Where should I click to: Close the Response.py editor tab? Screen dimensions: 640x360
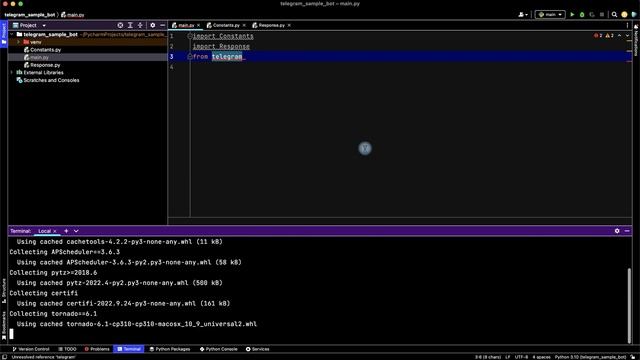click(289, 25)
